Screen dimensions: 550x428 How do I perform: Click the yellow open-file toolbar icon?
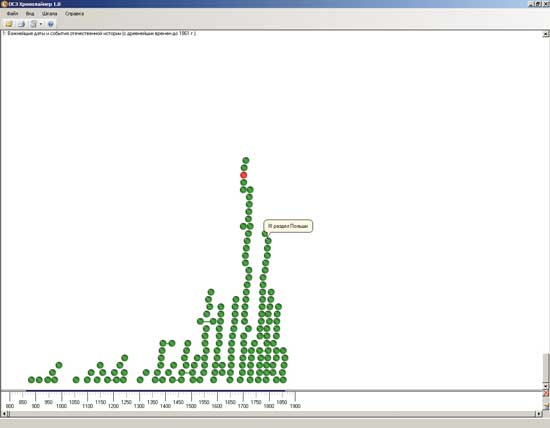point(9,24)
